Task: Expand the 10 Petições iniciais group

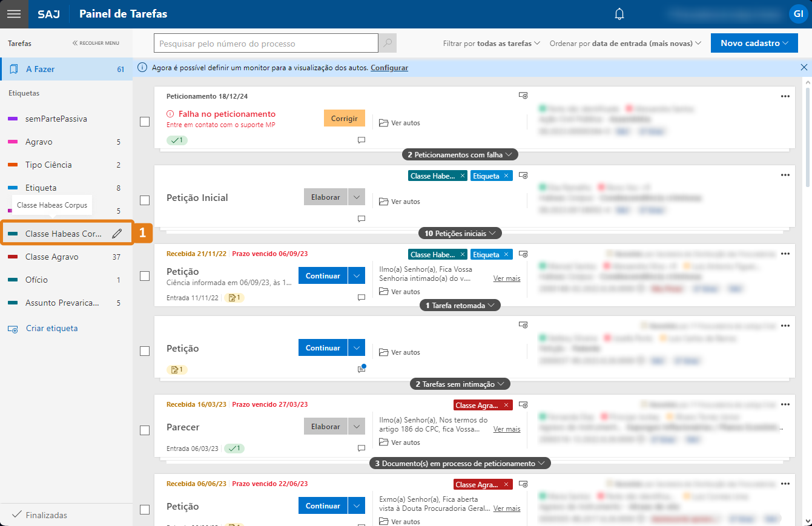Action: [460, 233]
